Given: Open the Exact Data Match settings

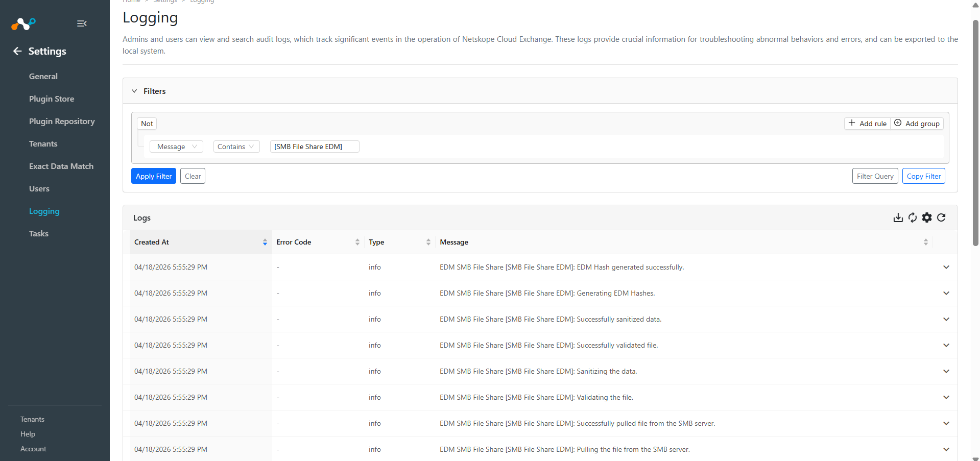Looking at the screenshot, I should tap(61, 166).
